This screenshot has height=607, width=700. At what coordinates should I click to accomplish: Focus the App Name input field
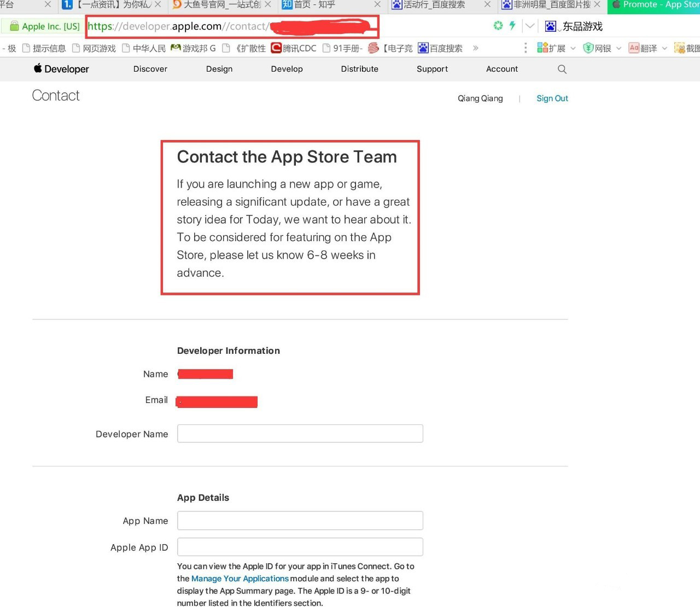coord(300,521)
